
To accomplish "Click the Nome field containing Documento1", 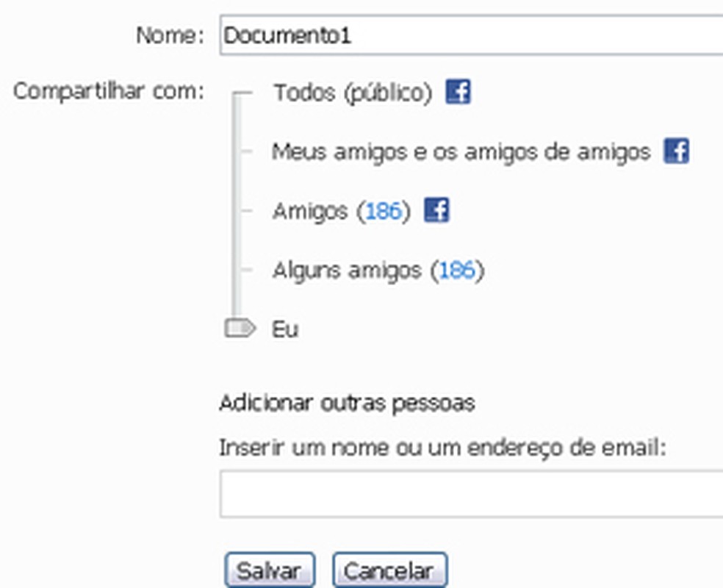I will click(470, 35).
